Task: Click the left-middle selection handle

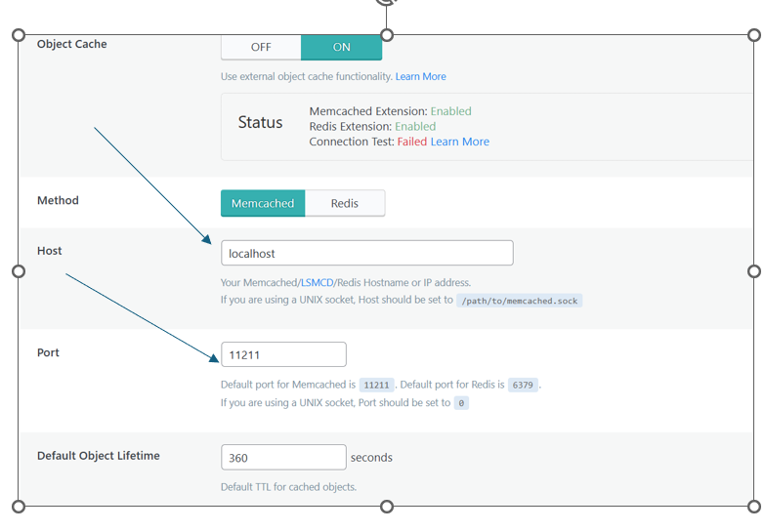Action: (x=19, y=271)
